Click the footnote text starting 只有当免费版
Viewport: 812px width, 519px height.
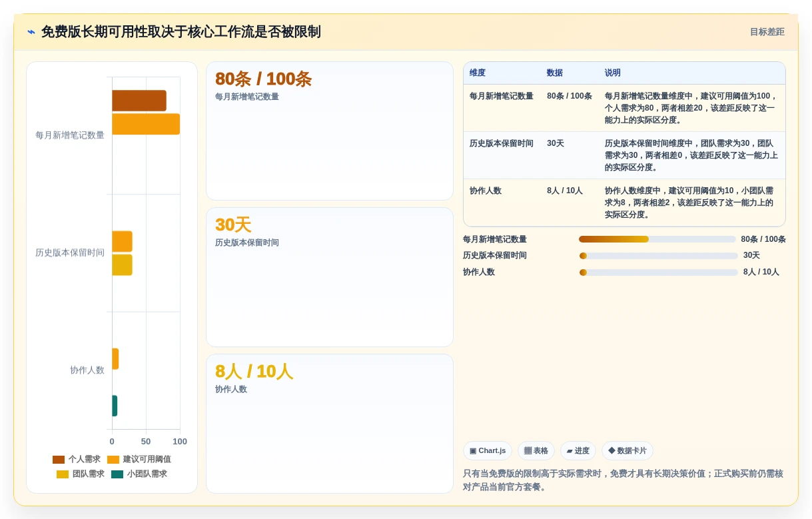pos(623,480)
